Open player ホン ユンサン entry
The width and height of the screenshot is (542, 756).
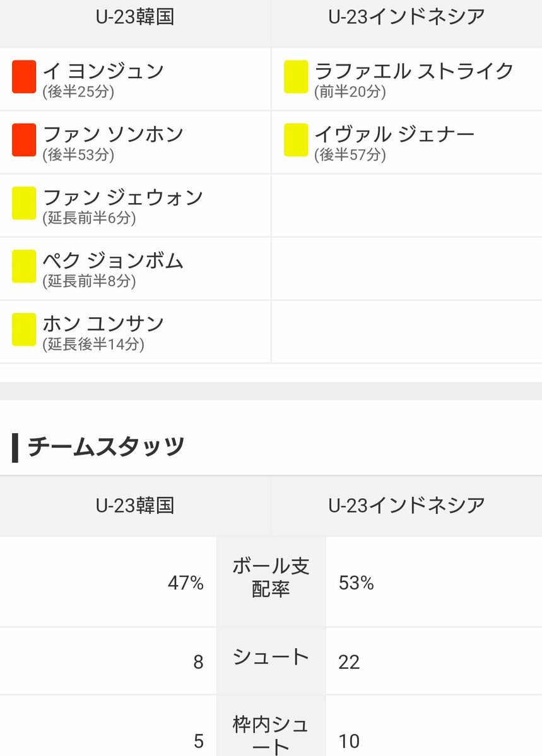(x=103, y=323)
